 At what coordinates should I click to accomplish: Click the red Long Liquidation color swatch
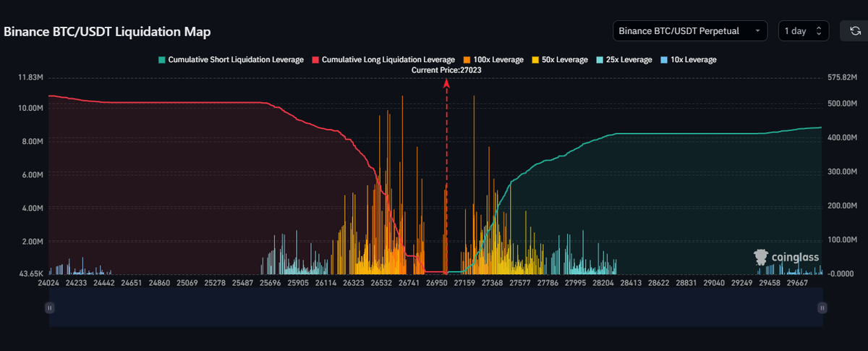click(314, 59)
